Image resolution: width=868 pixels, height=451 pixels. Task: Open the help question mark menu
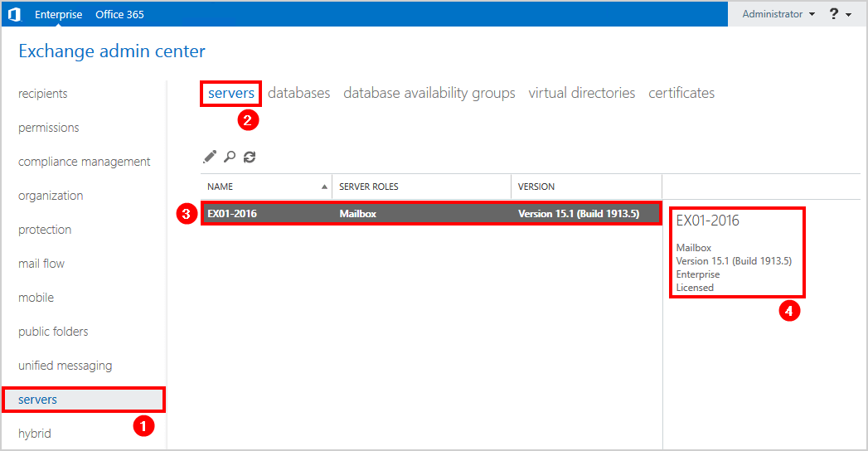[x=840, y=14]
